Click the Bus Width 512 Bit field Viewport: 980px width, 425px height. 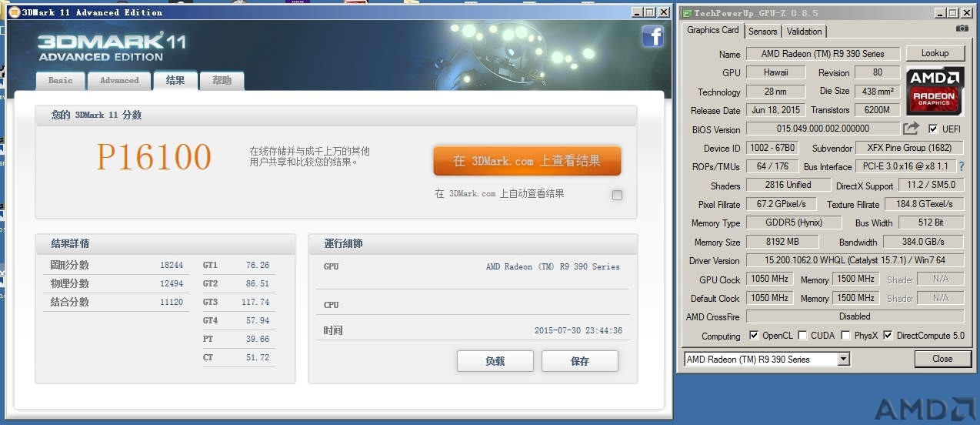click(931, 223)
